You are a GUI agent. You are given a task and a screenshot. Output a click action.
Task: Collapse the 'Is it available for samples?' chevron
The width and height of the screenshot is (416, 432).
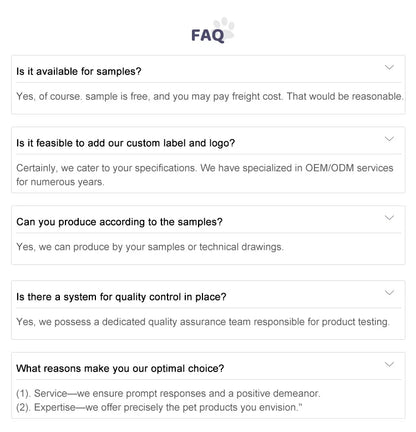389,68
